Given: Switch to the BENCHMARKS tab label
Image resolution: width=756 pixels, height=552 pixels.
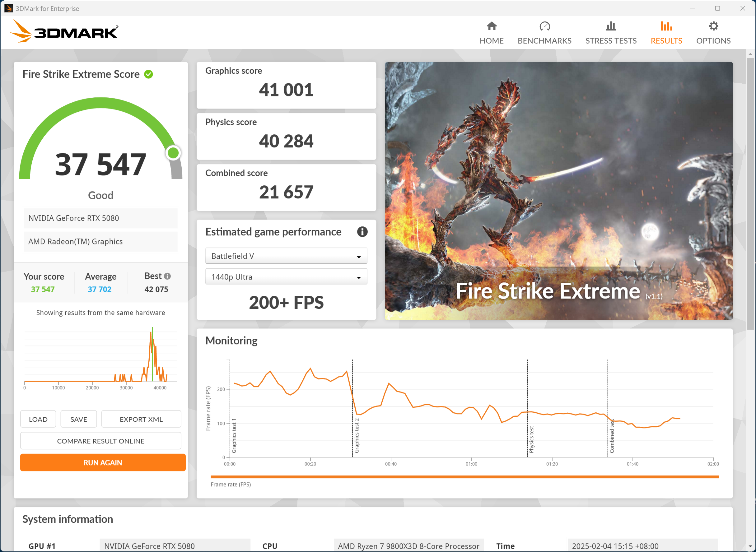Looking at the screenshot, I should (544, 41).
